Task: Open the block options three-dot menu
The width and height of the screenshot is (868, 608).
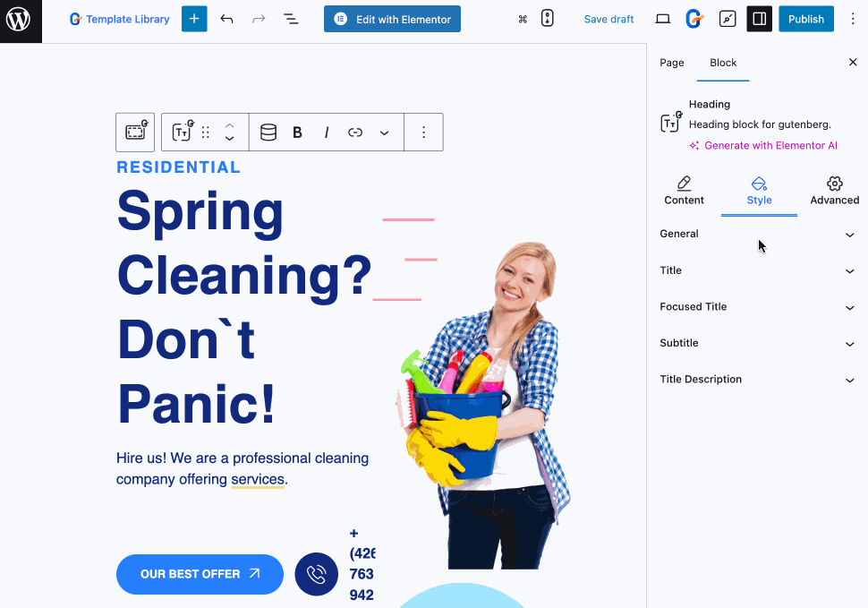Action: point(423,132)
